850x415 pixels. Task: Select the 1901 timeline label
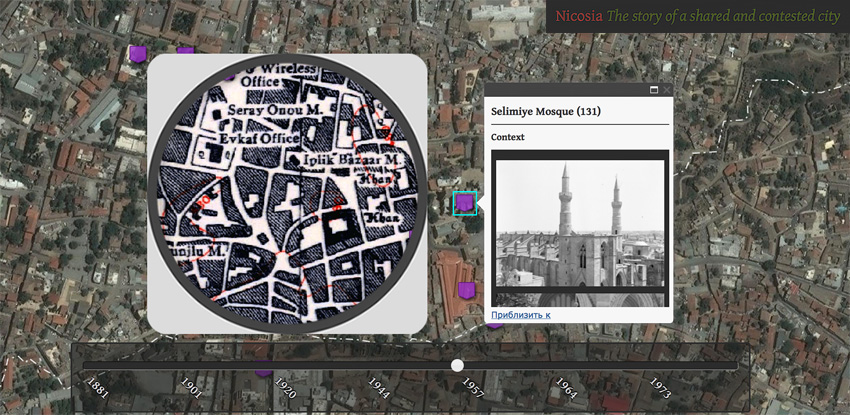[x=191, y=385]
